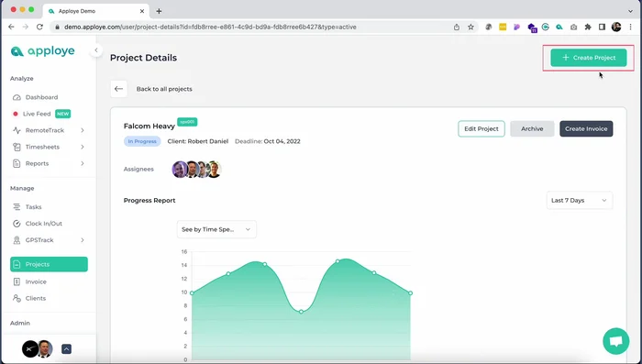Screen dimensions: 642x364
Task: Open the browser Extensions puzzle icon
Action: 588,27
